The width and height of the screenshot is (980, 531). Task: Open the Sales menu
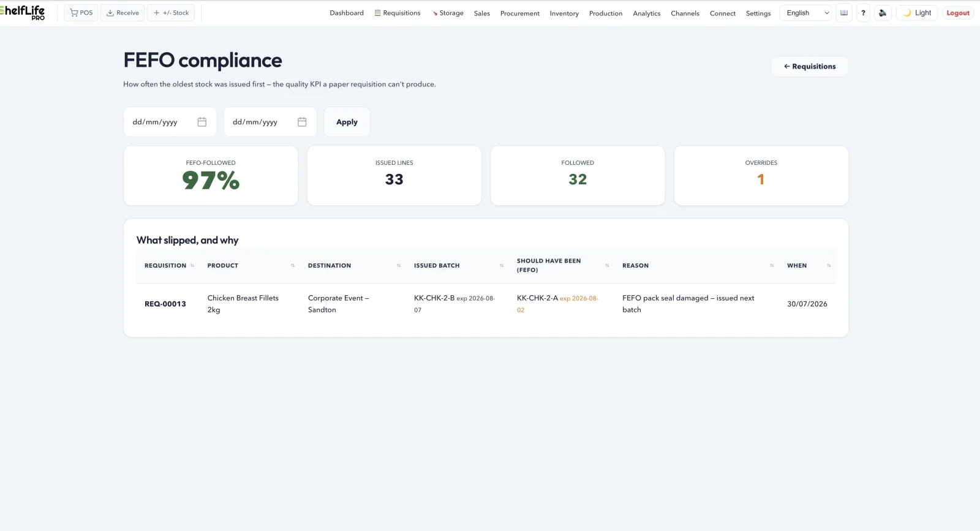(482, 13)
